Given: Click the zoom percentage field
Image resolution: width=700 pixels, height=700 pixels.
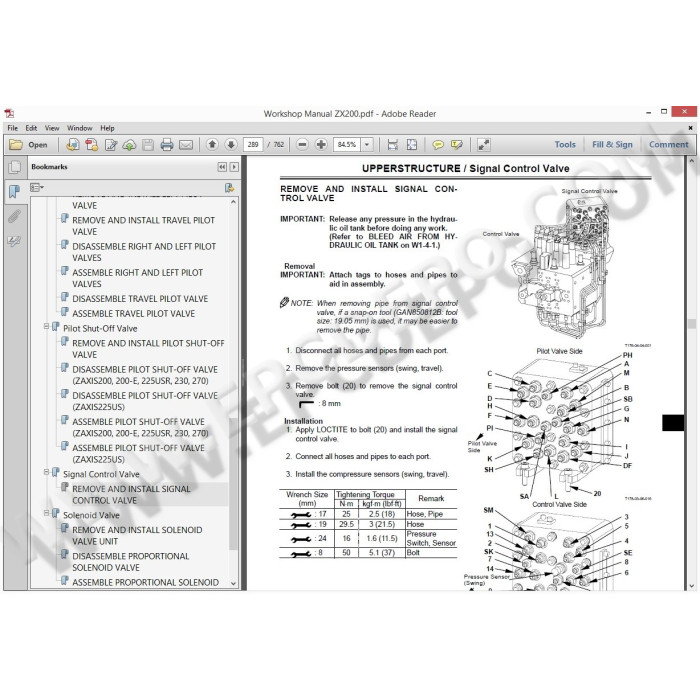Looking at the screenshot, I should click(x=347, y=144).
